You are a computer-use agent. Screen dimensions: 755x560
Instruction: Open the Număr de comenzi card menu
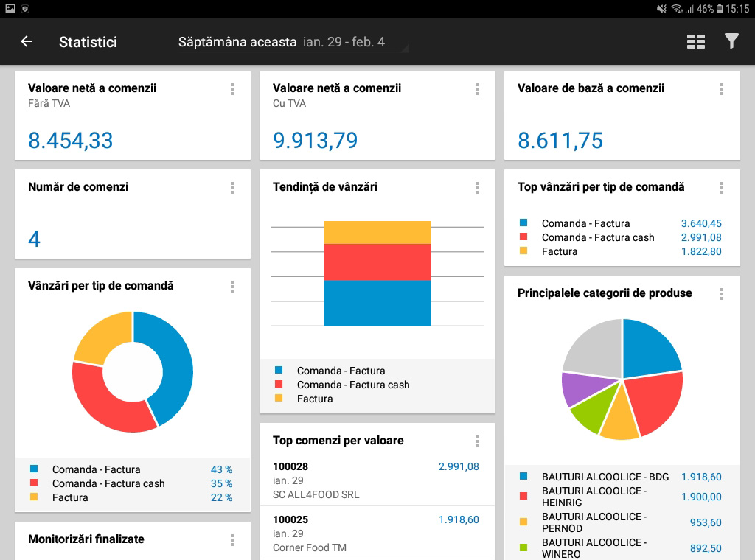click(232, 188)
